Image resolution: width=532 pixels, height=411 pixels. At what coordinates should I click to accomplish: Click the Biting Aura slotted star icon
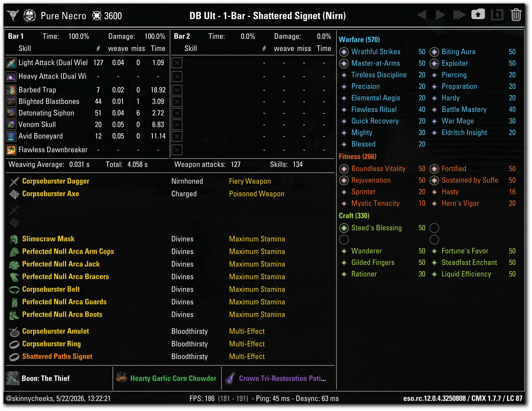pos(434,52)
